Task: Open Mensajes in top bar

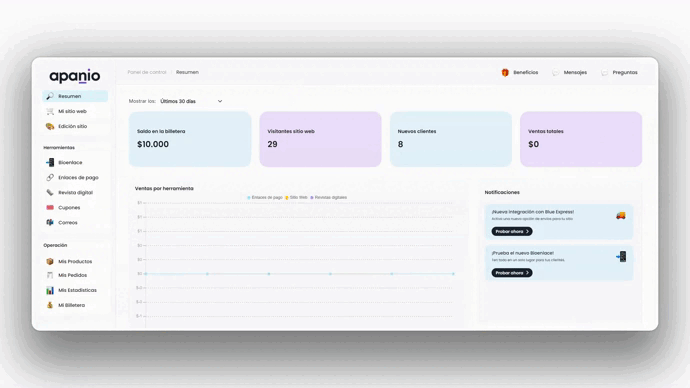Action: coord(569,72)
